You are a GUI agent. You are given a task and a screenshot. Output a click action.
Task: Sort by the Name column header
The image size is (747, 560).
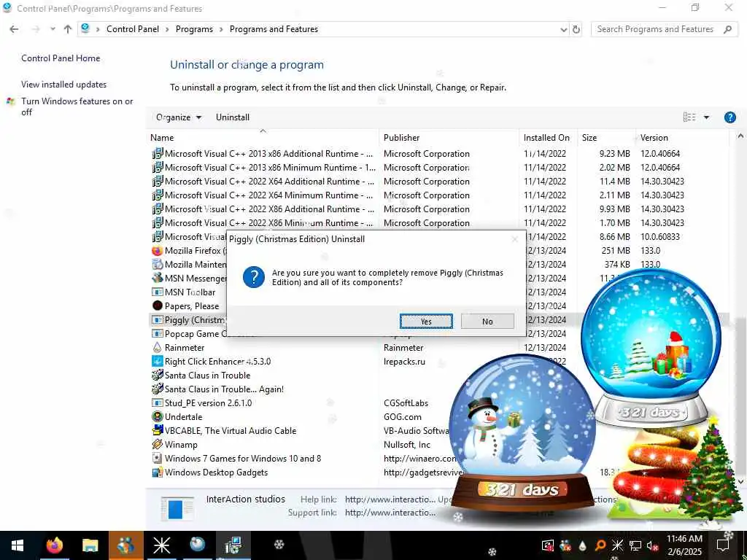[263, 138]
